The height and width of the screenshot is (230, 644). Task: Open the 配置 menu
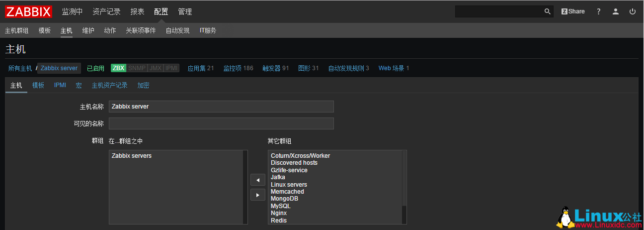click(x=161, y=11)
